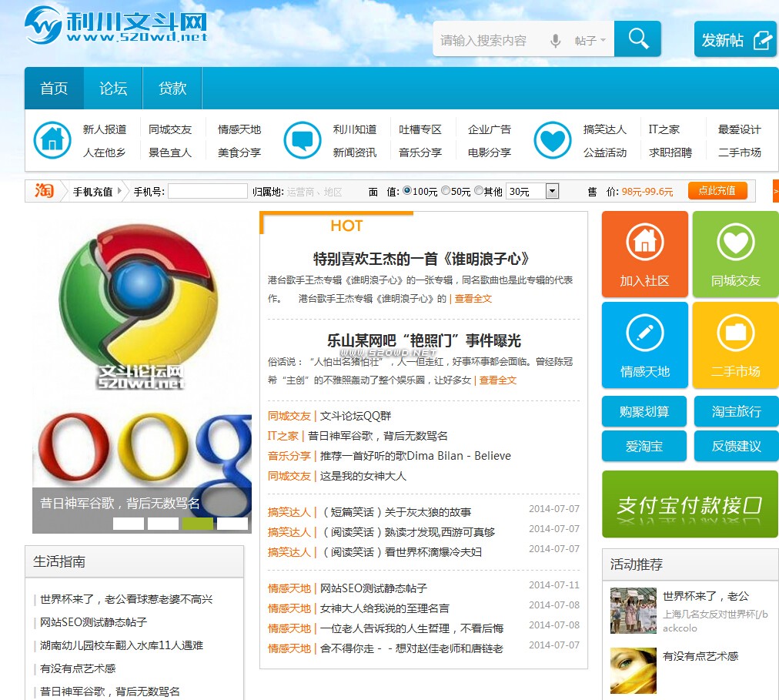
Task: Open post (短篇笑话)关于灰太狼的故事
Action: coord(396,512)
